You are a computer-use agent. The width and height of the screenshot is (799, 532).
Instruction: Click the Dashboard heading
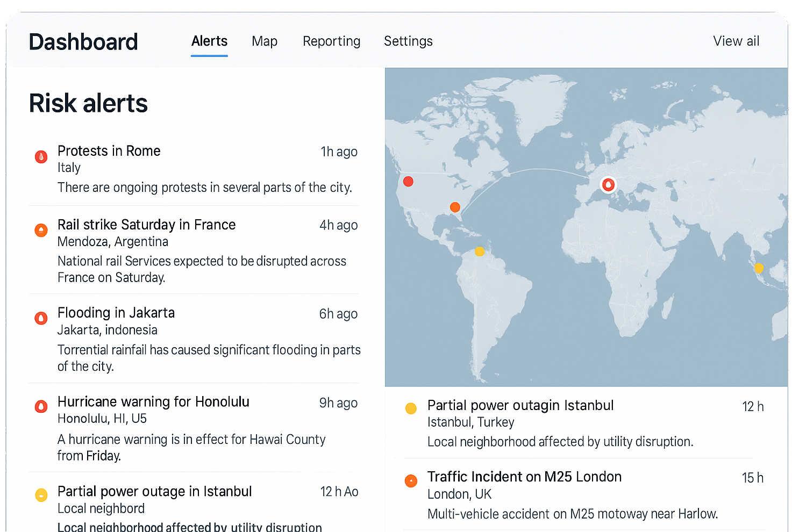click(x=83, y=41)
